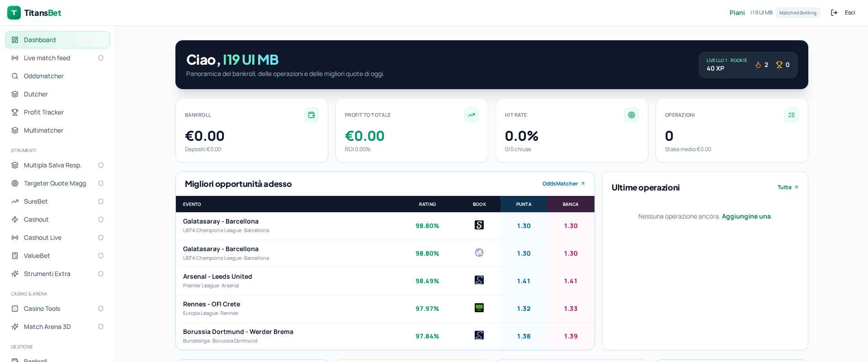868x362 pixels.
Task: Click the Casino Tools dice icon
Action: 15,309
